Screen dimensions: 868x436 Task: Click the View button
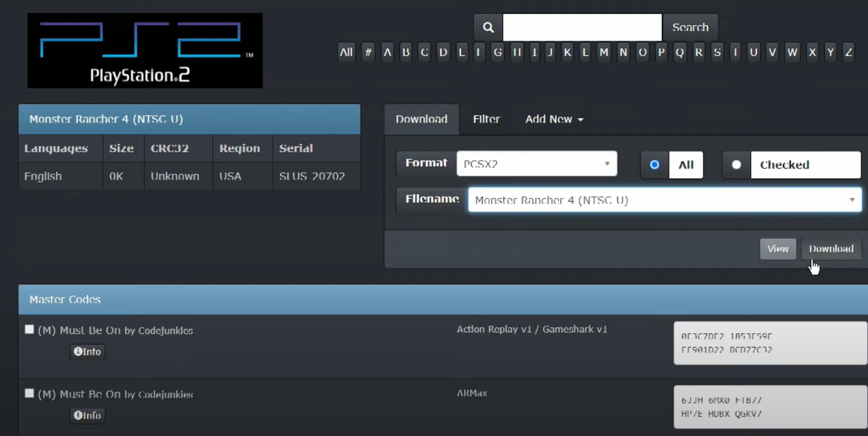778,249
